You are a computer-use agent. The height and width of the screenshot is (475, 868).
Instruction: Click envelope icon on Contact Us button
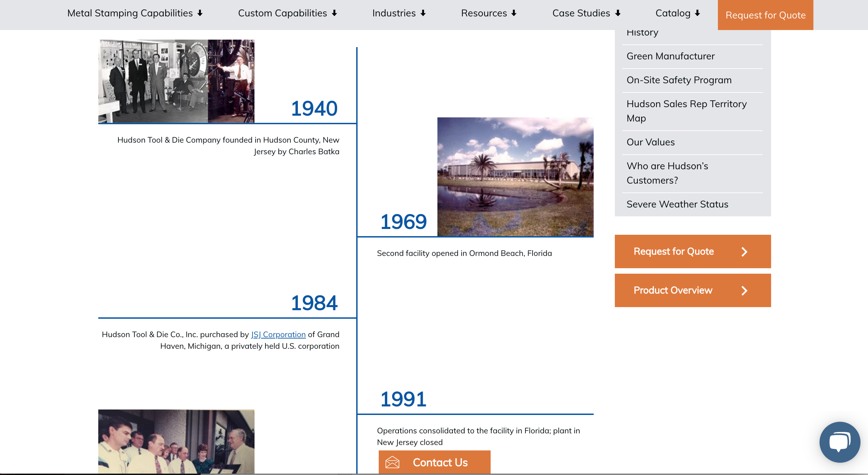pos(392,462)
